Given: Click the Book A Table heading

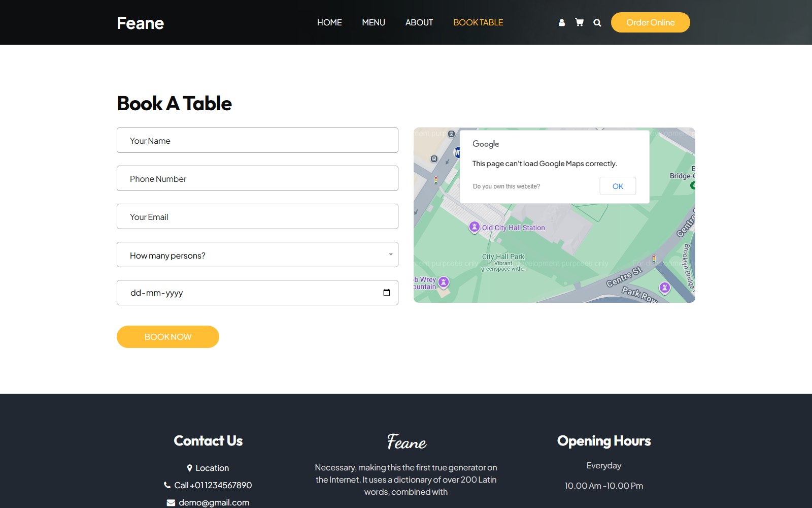Looking at the screenshot, I should click(x=175, y=104).
